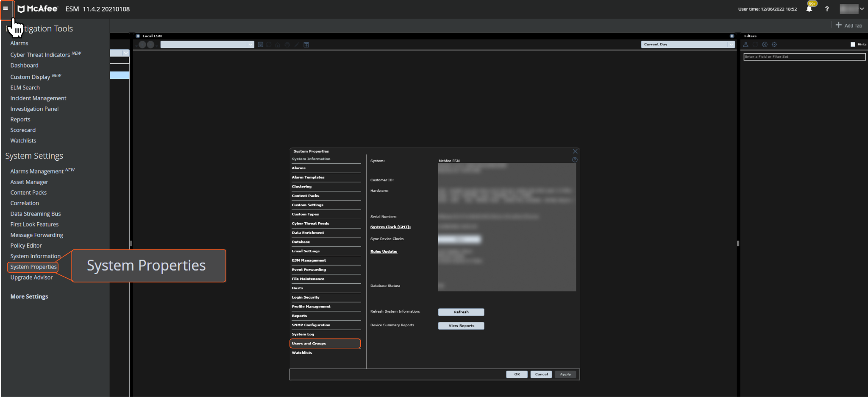This screenshot has width=868, height=397.
Task: Click the help question mark icon
Action: 826,9
